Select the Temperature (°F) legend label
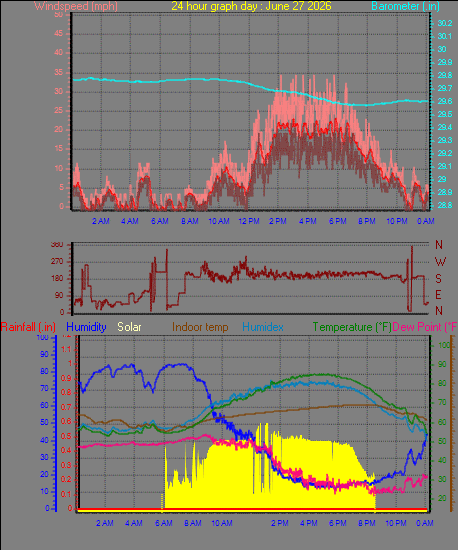Image resolution: width=458 pixels, height=550 pixels. tap(352, 327)
